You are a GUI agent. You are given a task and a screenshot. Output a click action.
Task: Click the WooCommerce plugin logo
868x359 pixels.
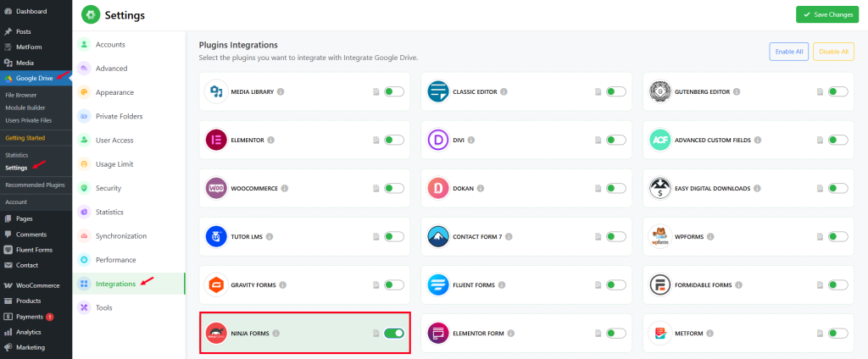pos(216,188)
